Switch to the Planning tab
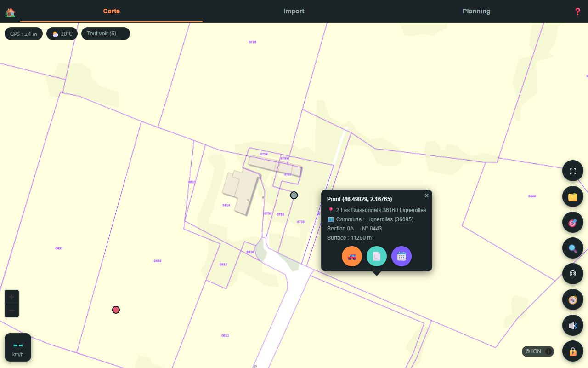 [476, 11]
